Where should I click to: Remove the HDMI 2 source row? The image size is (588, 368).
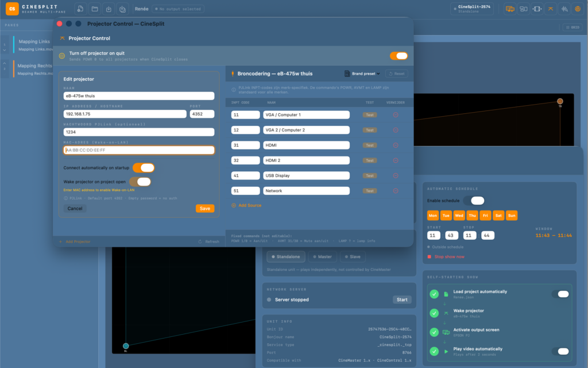[x=395, y=160]
